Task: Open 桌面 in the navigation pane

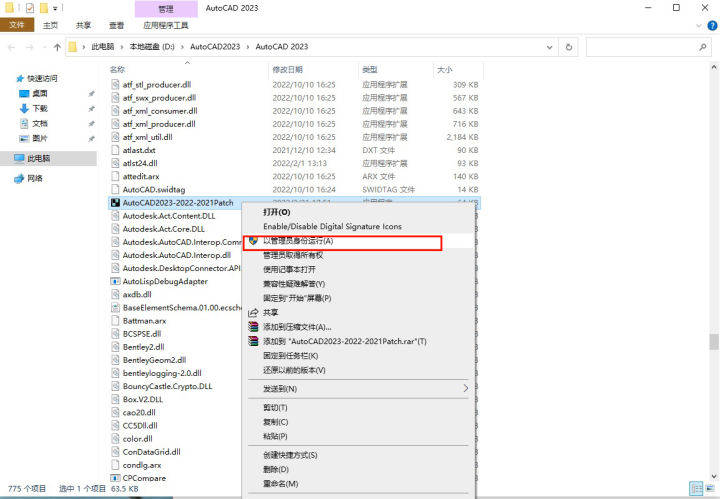Action: (39, 94)
